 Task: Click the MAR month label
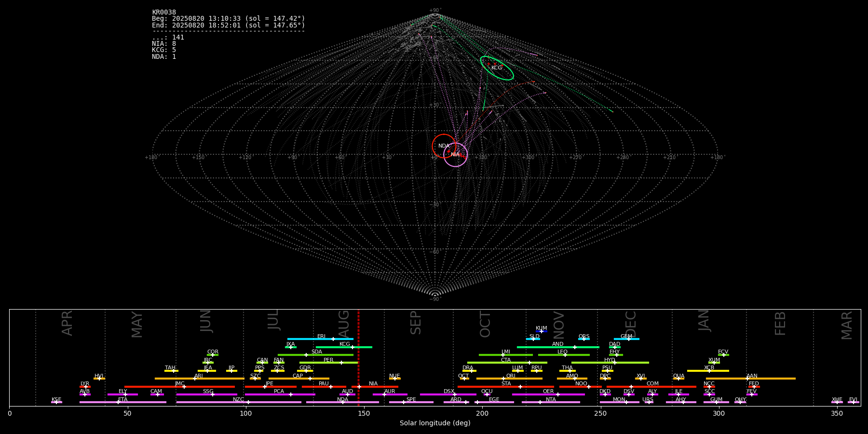click(x=847, y=325)
